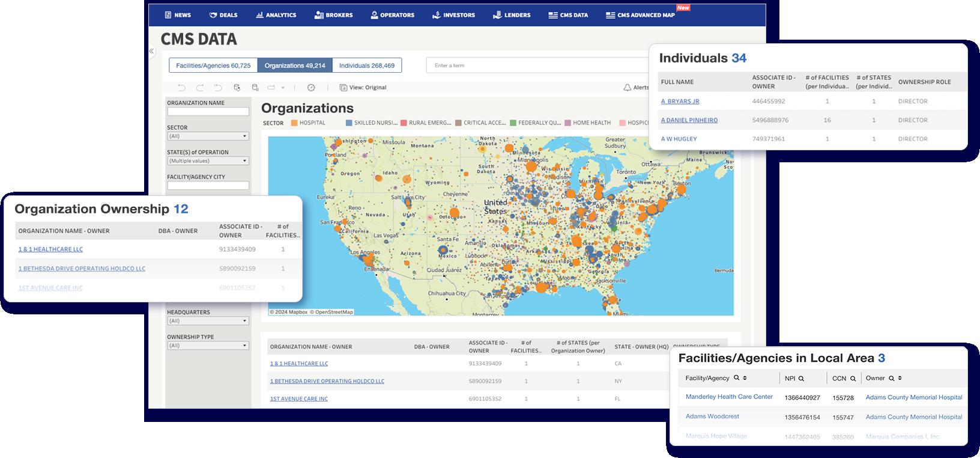Open 1 & 1 HEALTHCARE LLC in the main table
The height and width of the screenshot is (458, 980).
[299, 364]
